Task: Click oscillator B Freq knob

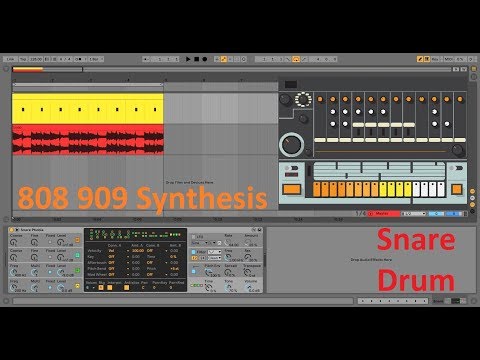Action: (x=14, y=273)
